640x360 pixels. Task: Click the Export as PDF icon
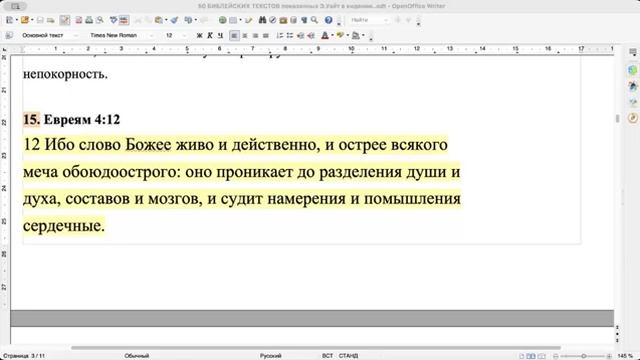pyautogui.click(x=79, y=20)
